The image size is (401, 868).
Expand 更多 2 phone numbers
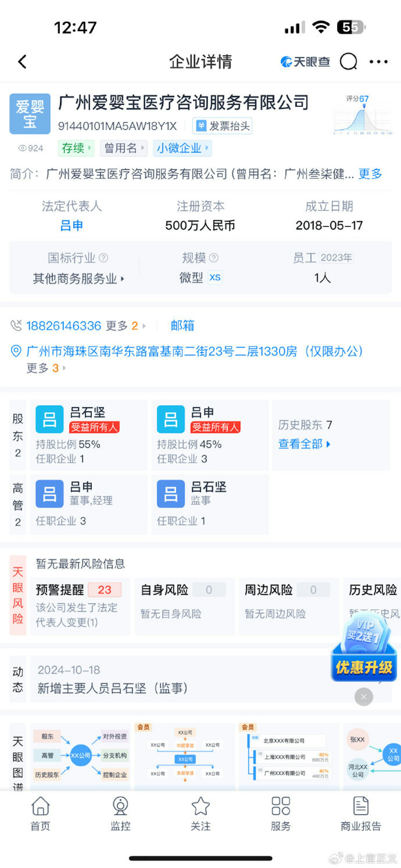(x=126, y=326)
